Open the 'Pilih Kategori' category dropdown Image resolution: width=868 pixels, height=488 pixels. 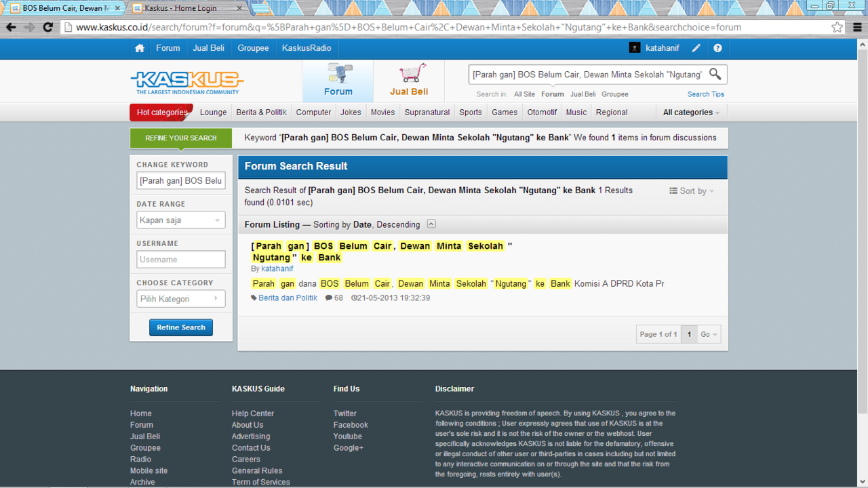click(180, 299)
